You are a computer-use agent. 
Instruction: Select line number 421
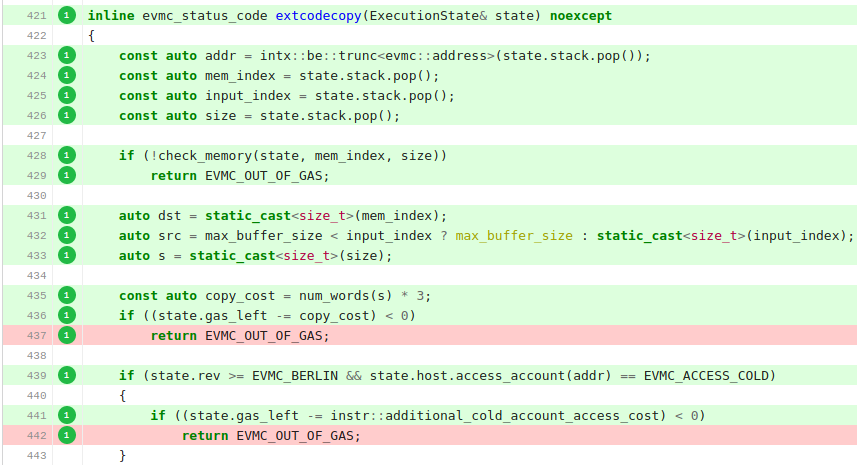coord(37,16)
